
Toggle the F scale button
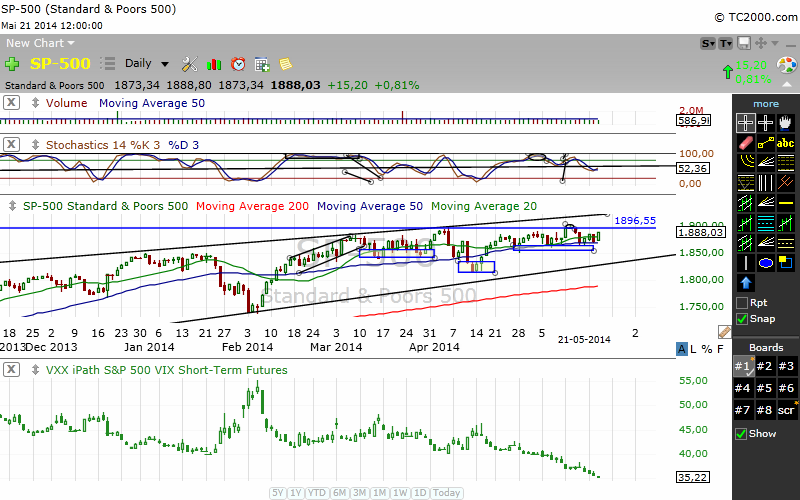(x=720, y=349)
